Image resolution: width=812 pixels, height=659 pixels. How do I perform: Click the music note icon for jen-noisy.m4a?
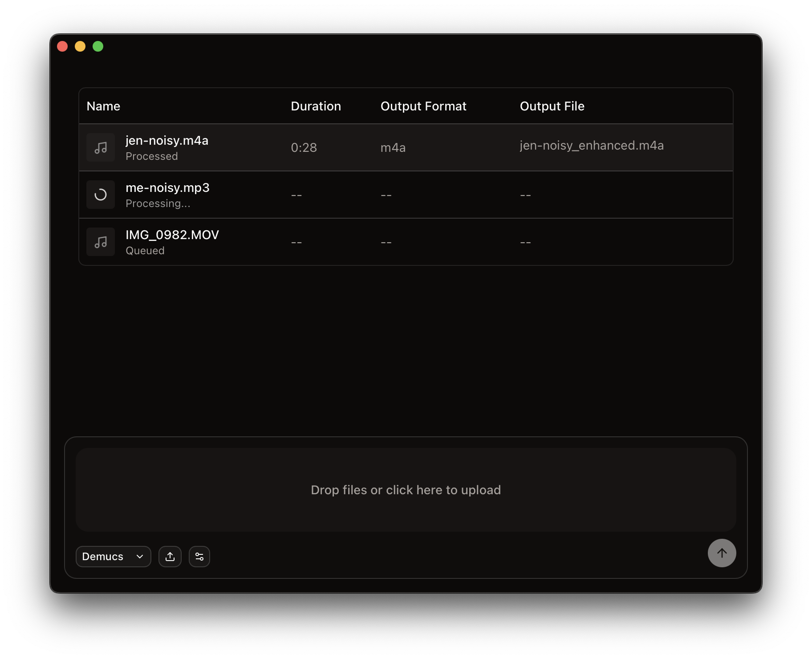point(101,147)
